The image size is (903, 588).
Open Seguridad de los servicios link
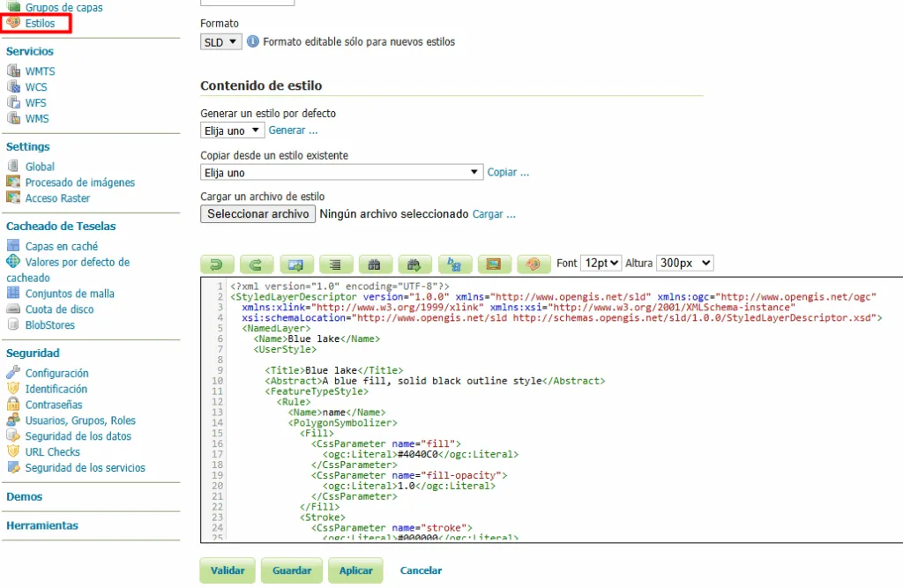[x=85, y=467]
